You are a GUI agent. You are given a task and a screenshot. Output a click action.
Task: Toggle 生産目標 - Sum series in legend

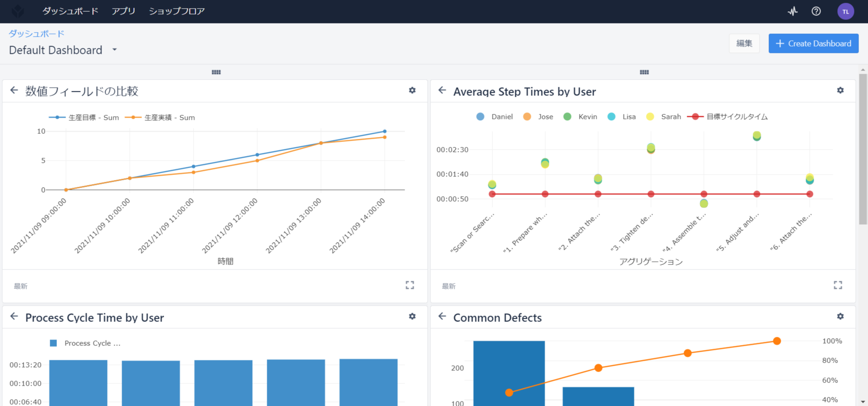[x=84, y=118]
